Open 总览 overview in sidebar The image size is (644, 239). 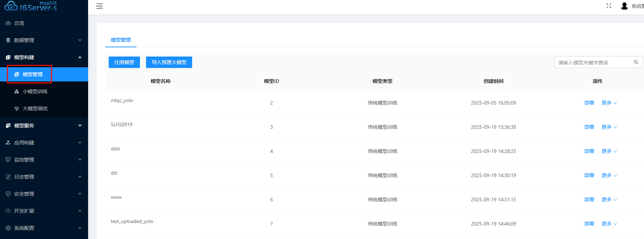(x=19, y=23)
